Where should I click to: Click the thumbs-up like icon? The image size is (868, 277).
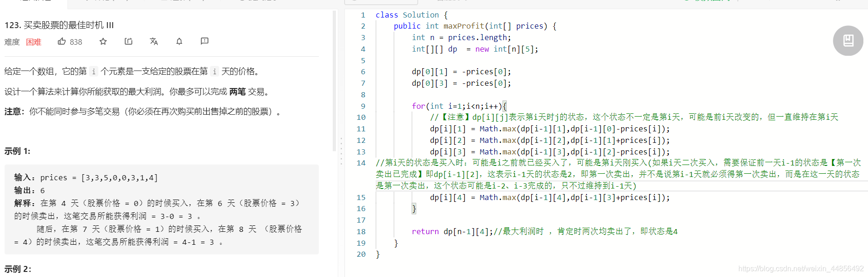[62, 41]
